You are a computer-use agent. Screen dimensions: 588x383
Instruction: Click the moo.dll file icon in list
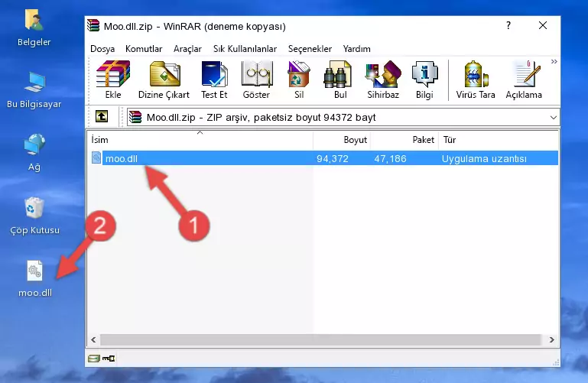96,157
